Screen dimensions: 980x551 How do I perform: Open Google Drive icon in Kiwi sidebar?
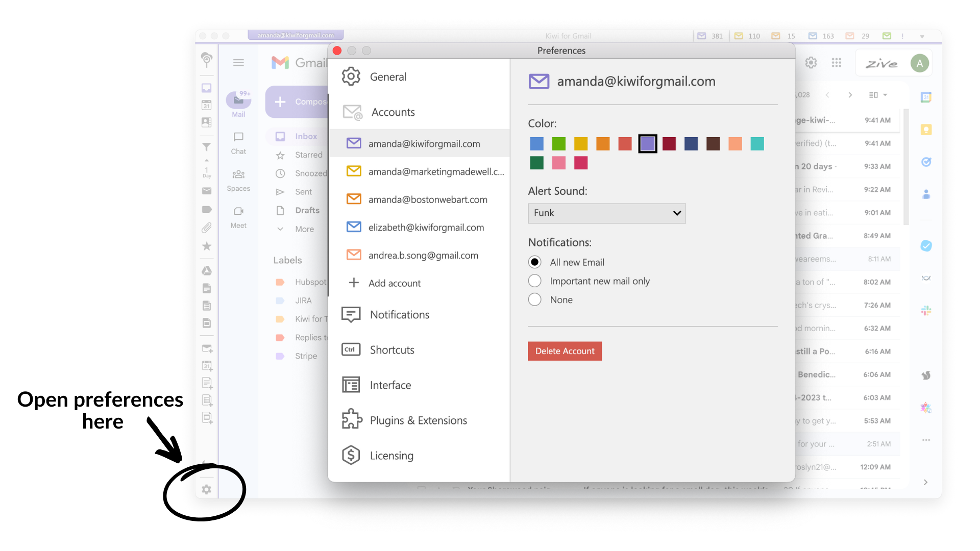pyautogui.click(x=206, y=270)
